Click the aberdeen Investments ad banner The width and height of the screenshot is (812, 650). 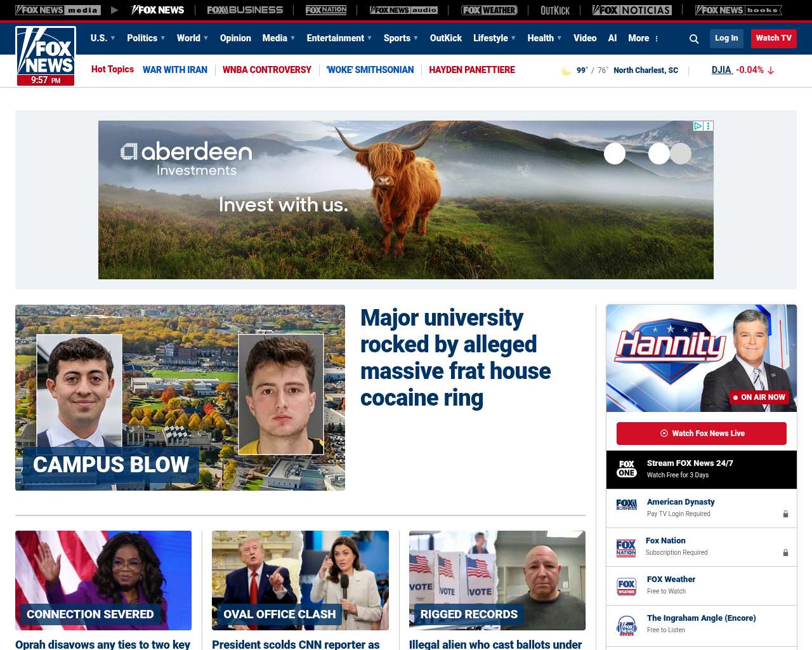click(x=406, y=200)
